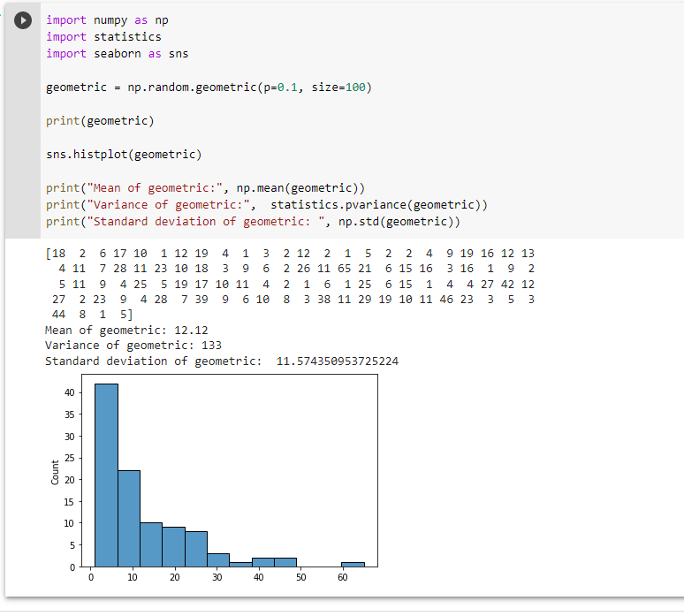Click the tallest histogram bar
The height and width of the screenshot is (616, 684).
[106, 475]
